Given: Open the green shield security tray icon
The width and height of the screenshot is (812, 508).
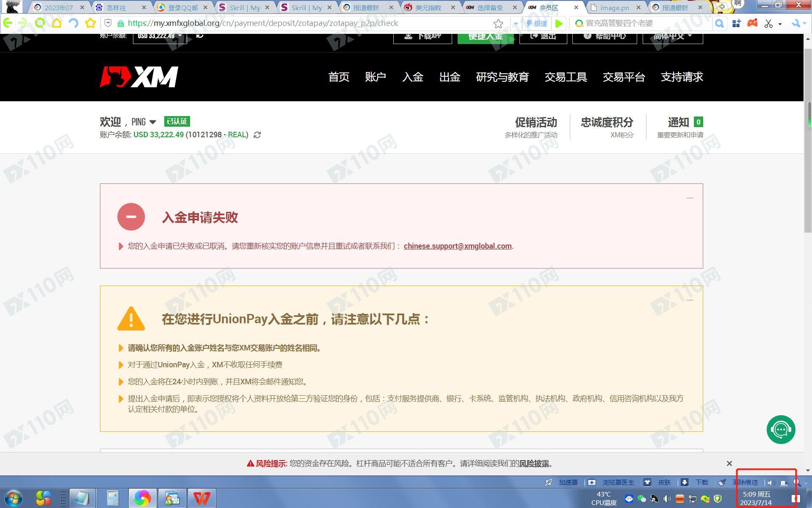Looking at the screenshot, I should click(x=718, y=499).
